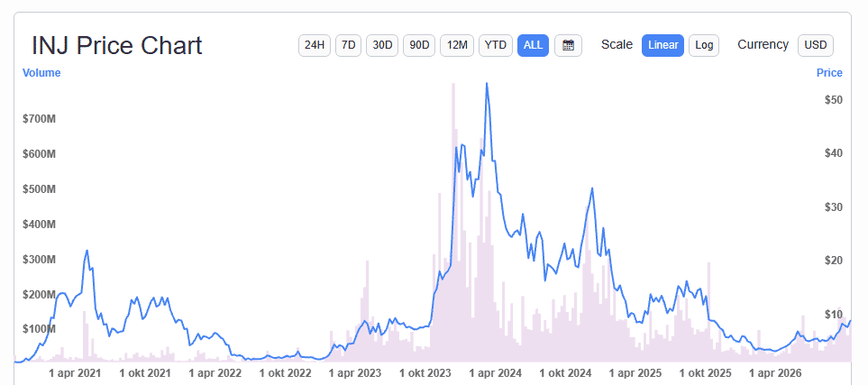
Task: Select the 12M time range
Action: click(457, 45)
